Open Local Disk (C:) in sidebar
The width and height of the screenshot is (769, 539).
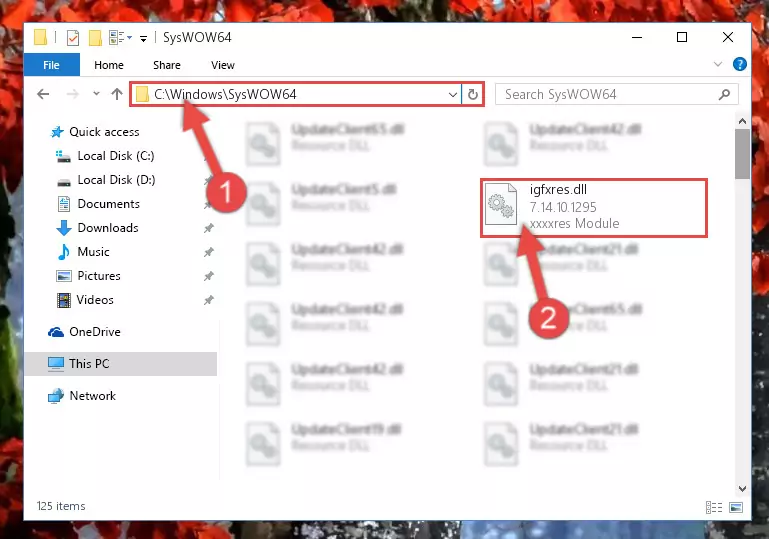116,156
